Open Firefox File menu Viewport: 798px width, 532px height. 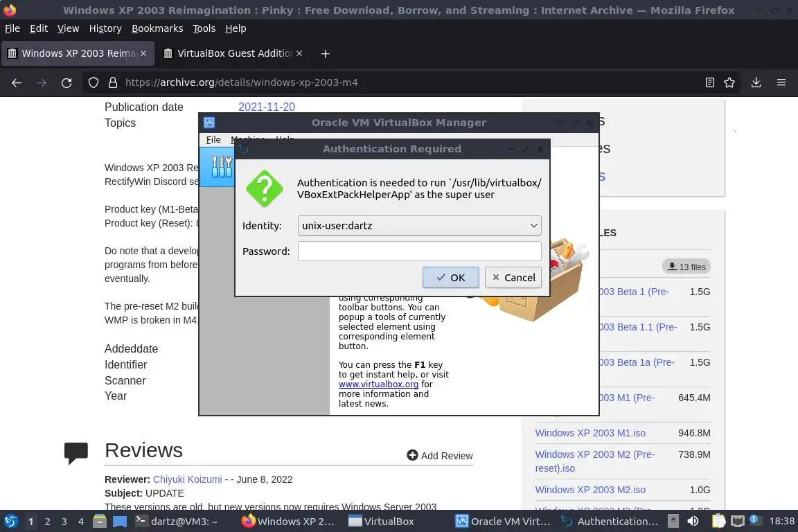tap(12, 28)
